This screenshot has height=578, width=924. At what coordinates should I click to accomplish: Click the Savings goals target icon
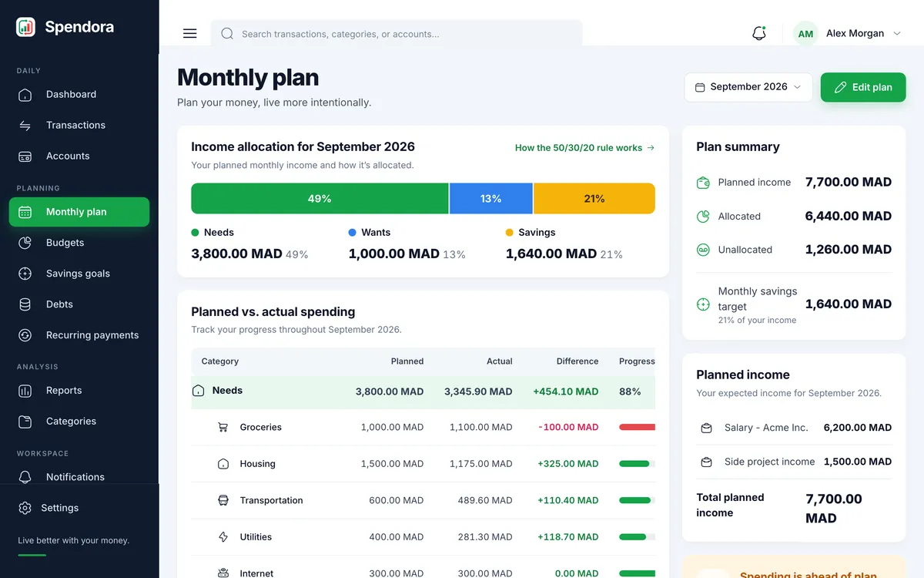tap(25, 274)
